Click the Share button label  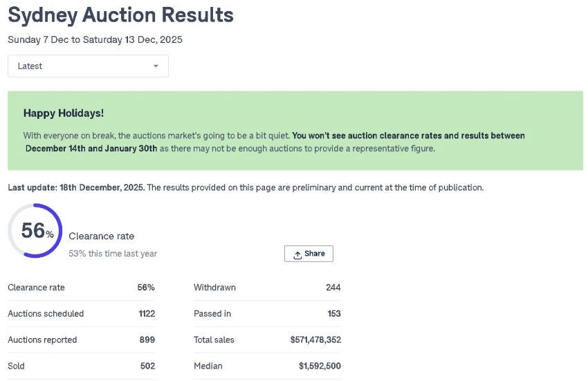tap(314, 254)
